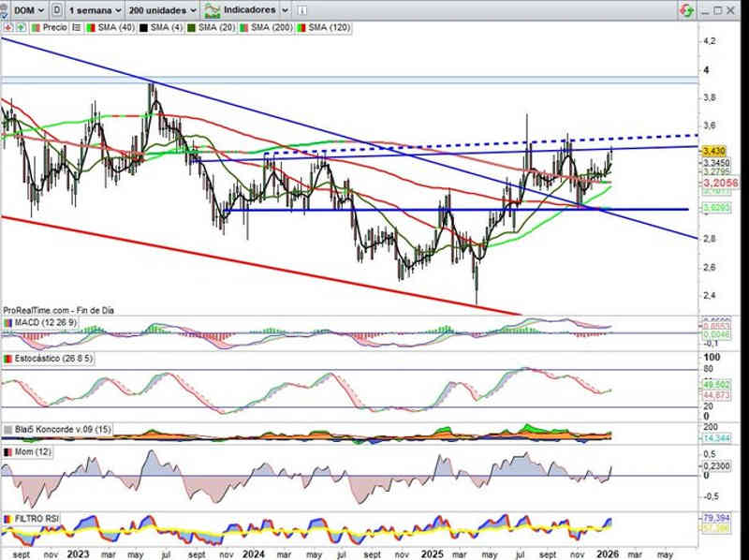Open the Indicadores chart icon
The image size is (749, 560).
213,9
